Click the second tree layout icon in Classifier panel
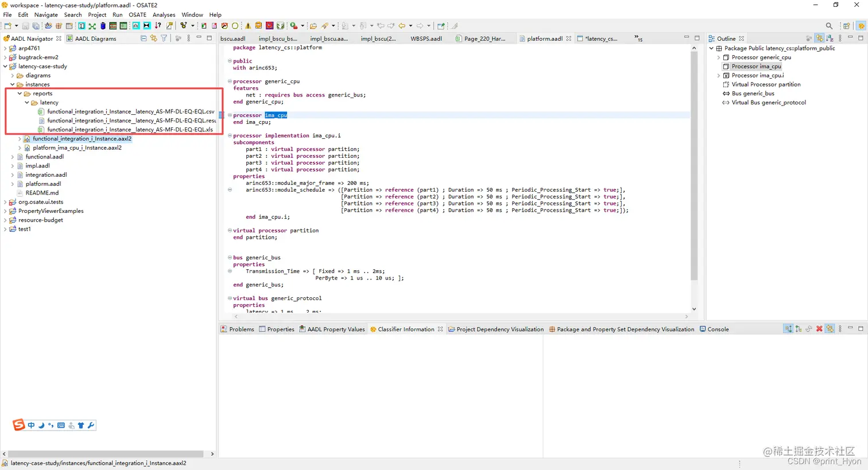The height and width of the screenshot is (470, 868). [x=799, y=329]
